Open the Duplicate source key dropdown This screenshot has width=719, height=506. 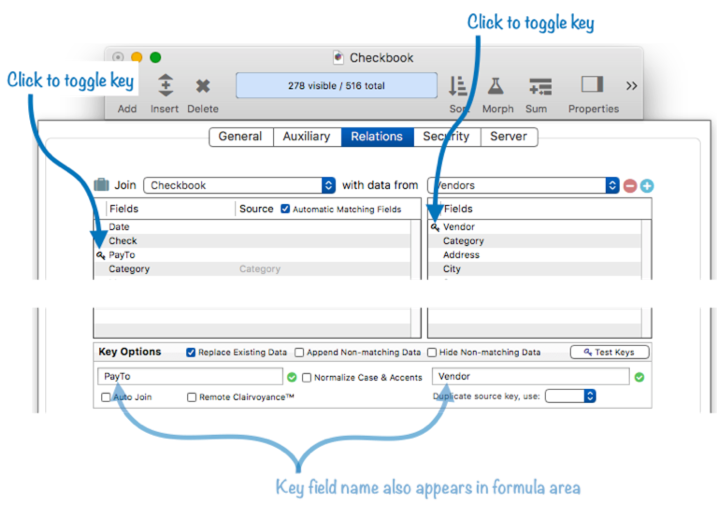pos(570,396)
